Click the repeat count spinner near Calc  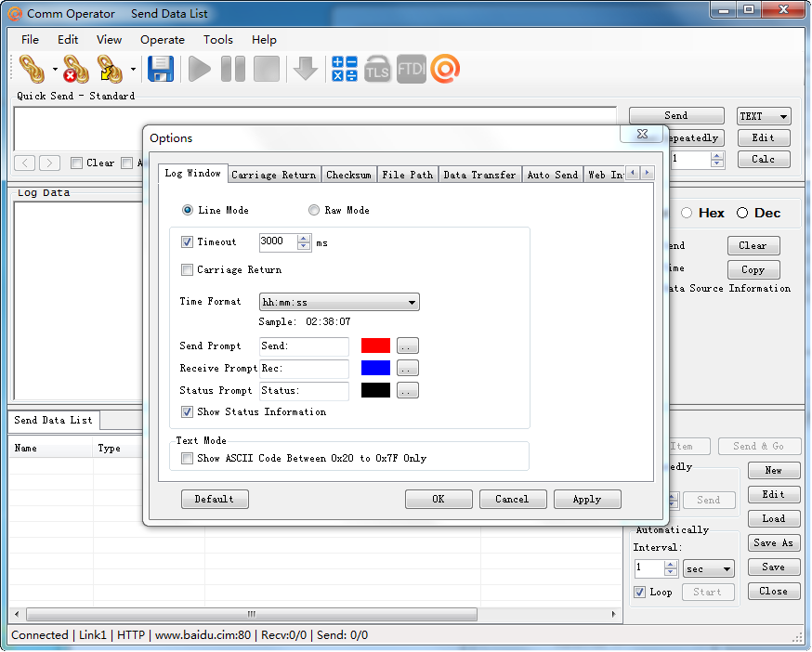717,160
